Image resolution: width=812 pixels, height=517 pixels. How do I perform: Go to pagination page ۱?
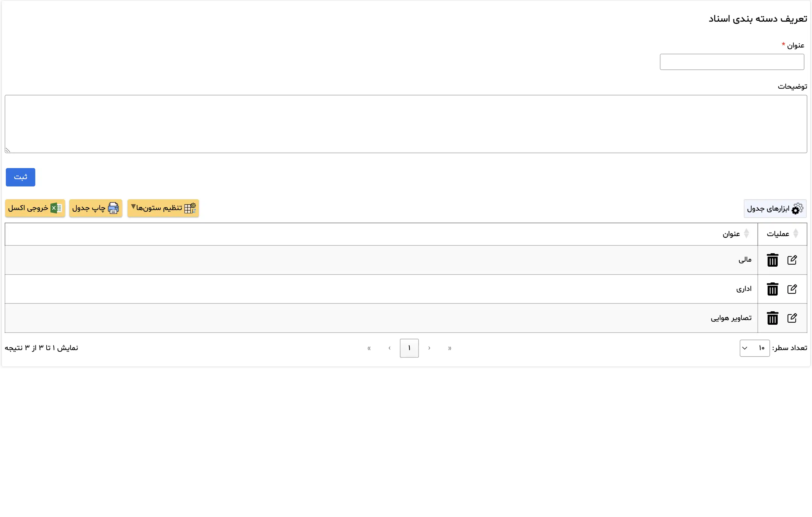(409, 348)
